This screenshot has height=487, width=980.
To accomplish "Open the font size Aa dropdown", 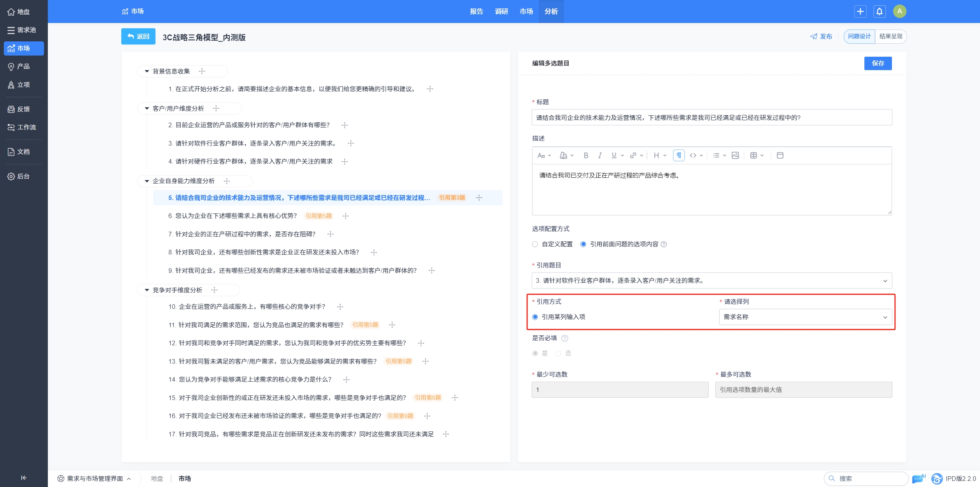I will (544, 155).
